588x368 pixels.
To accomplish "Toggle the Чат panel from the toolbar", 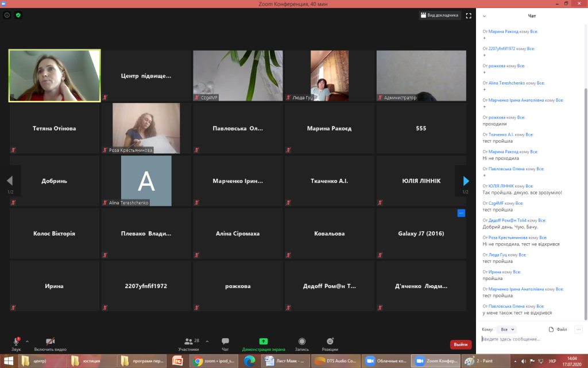I will (x=225, y=343).
